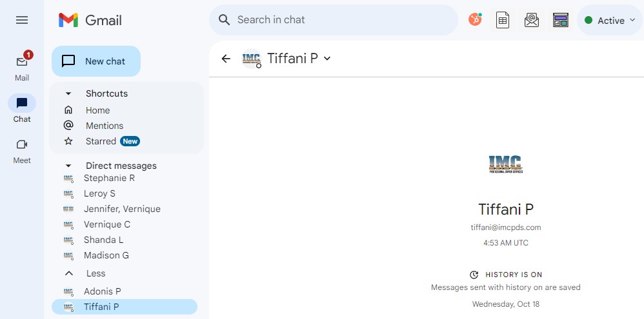Open the Mentions shortcut
The height and width of the screenshot is (319, 644).
pyautogui.click(x=104, y=126)
